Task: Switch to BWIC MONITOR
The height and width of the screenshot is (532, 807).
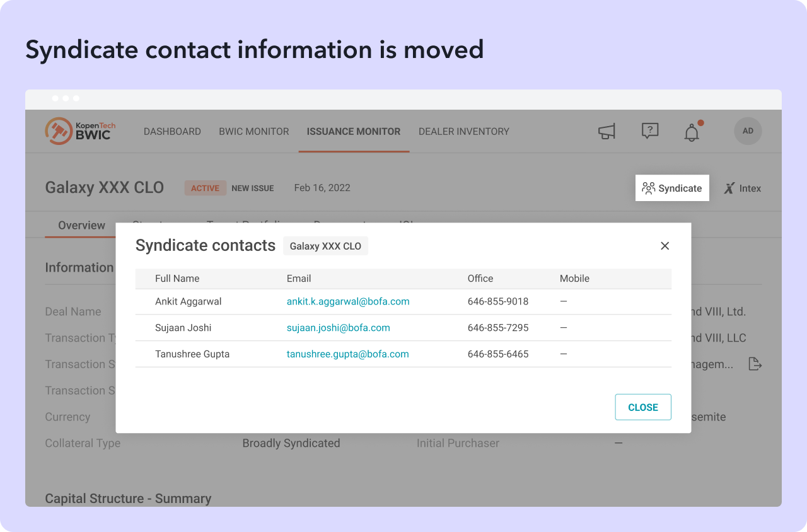Action: (254, 132)
